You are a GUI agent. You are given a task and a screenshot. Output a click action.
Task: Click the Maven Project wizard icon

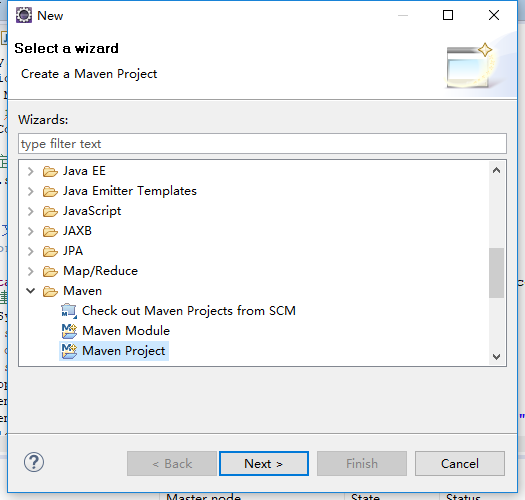click(x=69, y=351)
